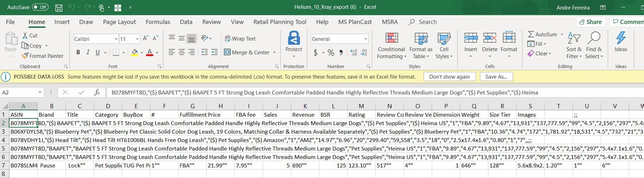Click the Format cells icon
This screenshot has width=644, height=178.
tap(509, 38)
